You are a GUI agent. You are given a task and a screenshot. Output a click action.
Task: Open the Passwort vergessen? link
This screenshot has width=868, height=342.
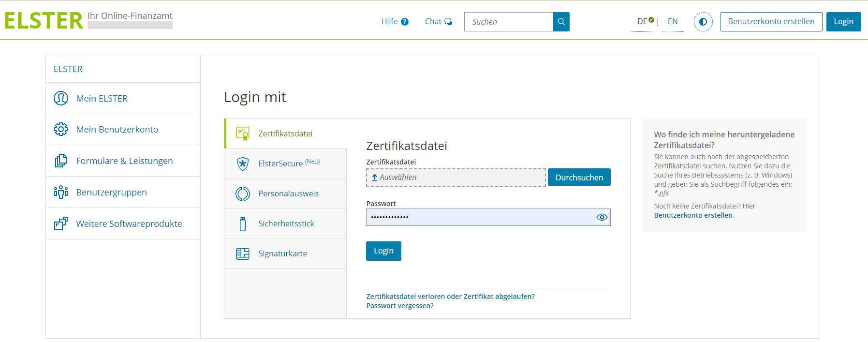(x=399, y=306)
